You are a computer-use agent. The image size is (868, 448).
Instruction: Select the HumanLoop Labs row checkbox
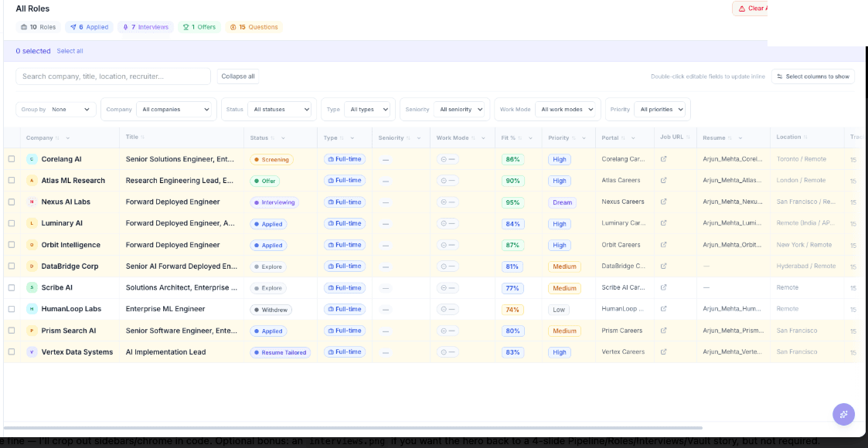tap(12, 309)
